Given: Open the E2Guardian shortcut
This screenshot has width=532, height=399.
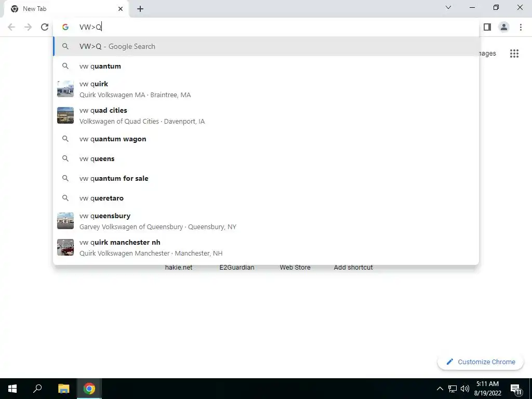Looking at the screenshot, I should 237,268.
